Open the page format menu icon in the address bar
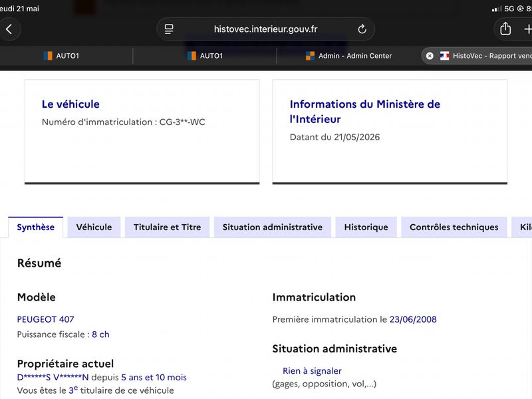This screenshot has width=532, height=399. [169, 29]
